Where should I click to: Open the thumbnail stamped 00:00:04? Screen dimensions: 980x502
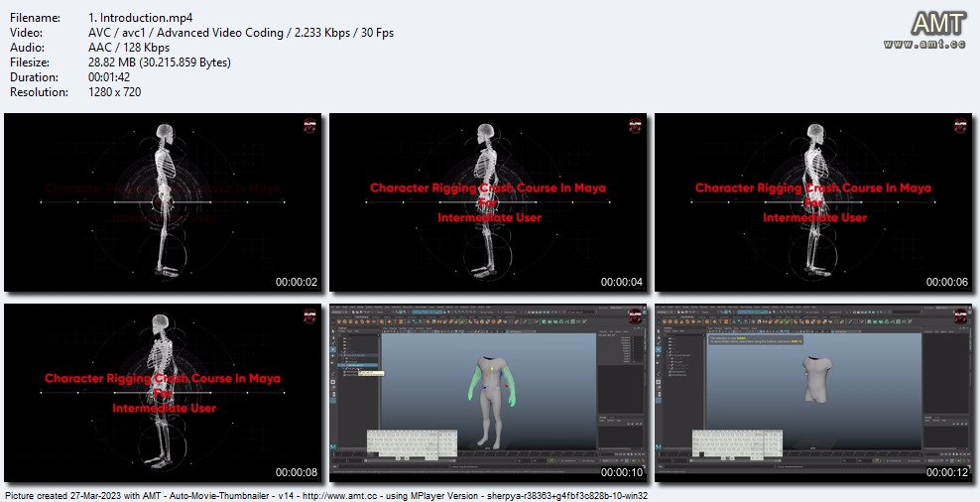click(x=488, y=202)
